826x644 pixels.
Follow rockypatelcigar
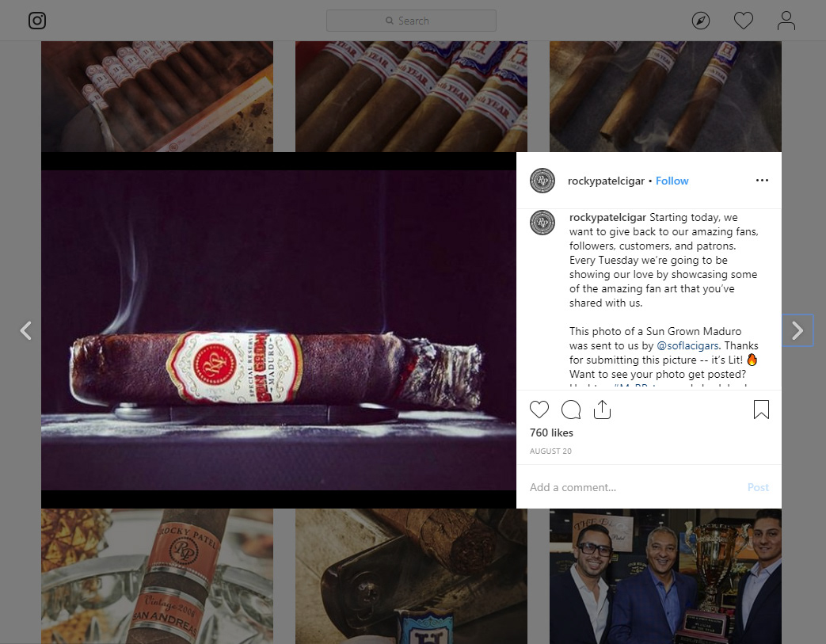click(672, 181)
